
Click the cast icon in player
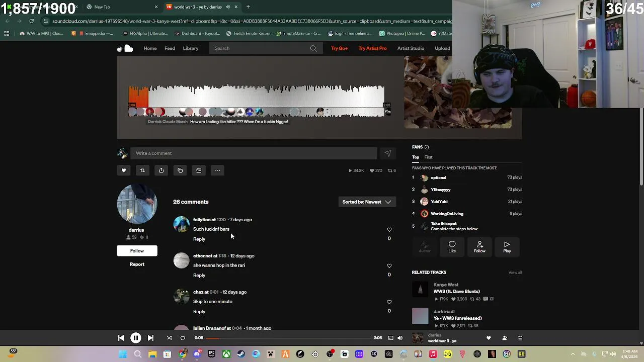point(390,338)
